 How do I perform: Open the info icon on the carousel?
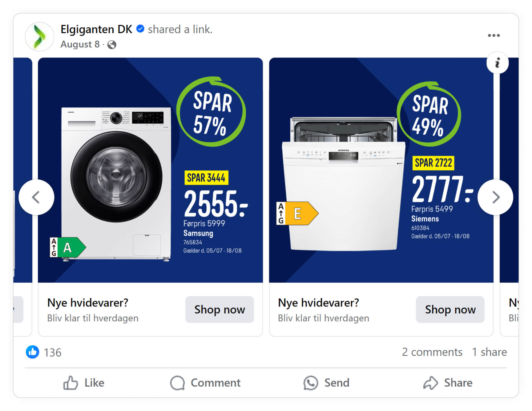497,63
